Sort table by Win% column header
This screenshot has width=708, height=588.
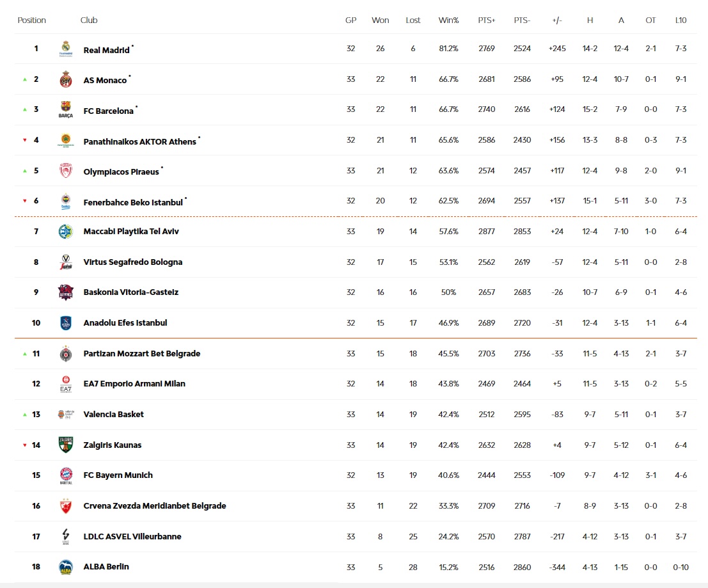(x=448, y=20)
